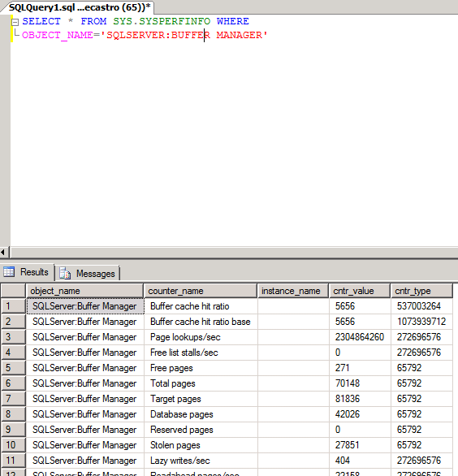The image size is (458, 476).
Task: Click the cntr_value '42026' cell
Action: [360, 414]
